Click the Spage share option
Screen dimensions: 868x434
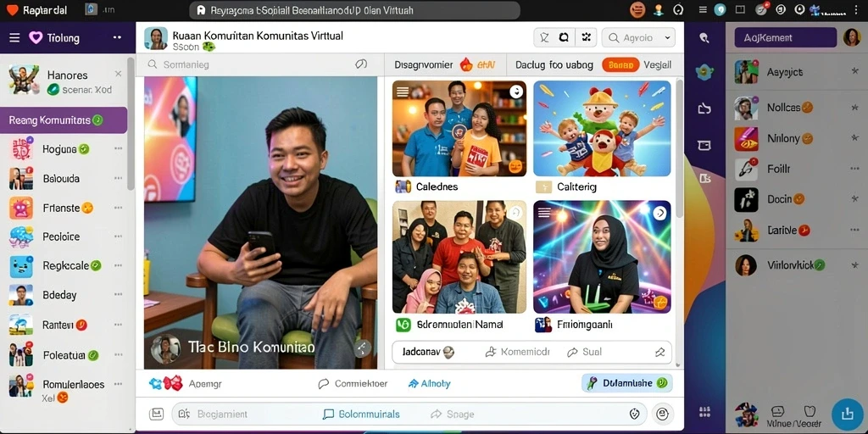[453, 414]
